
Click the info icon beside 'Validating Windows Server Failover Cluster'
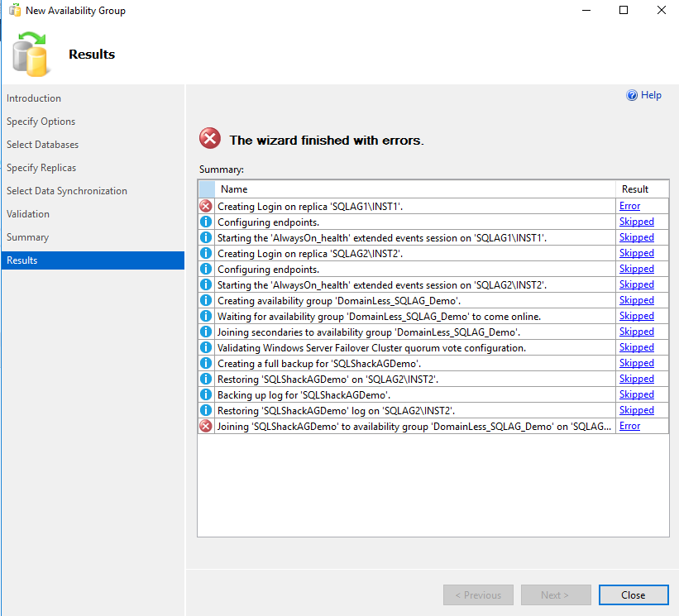[206, 347]
